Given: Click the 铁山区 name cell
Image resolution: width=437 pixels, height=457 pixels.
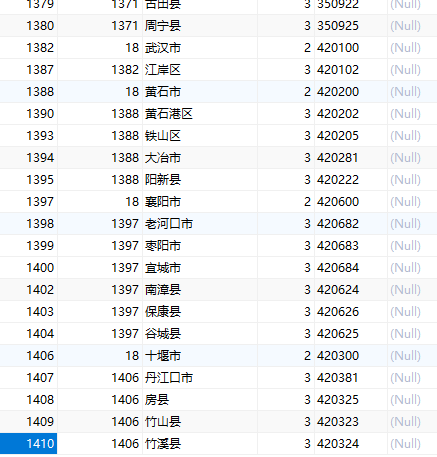Looking at the screenshot, I should pyautogui.click(x=200, y=136).
